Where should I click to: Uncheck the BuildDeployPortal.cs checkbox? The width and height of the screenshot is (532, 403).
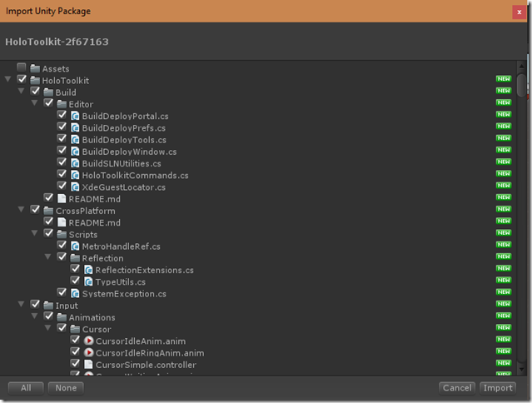click(62, 115)
